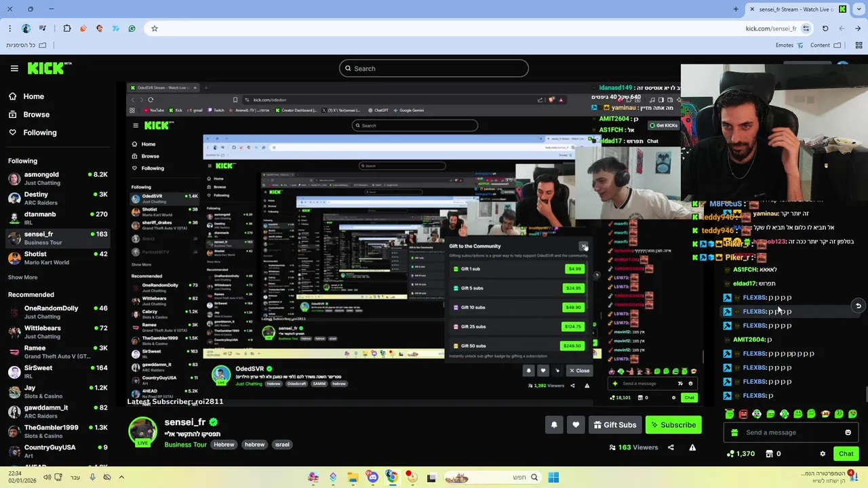Expand Show More under Following
Viewport: 868px width, 488px height.
tap(22, 277)
